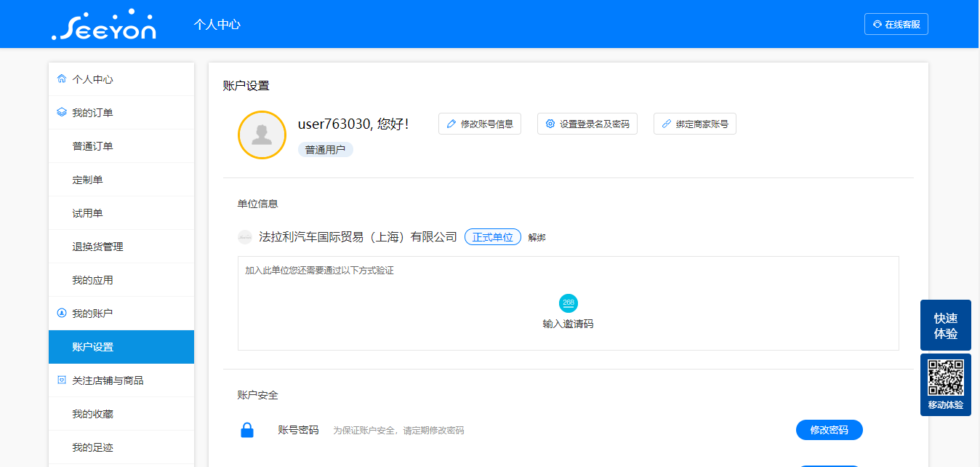Click 绑定商家账号 button
This screenshot has height=467, width=980.
695,124
